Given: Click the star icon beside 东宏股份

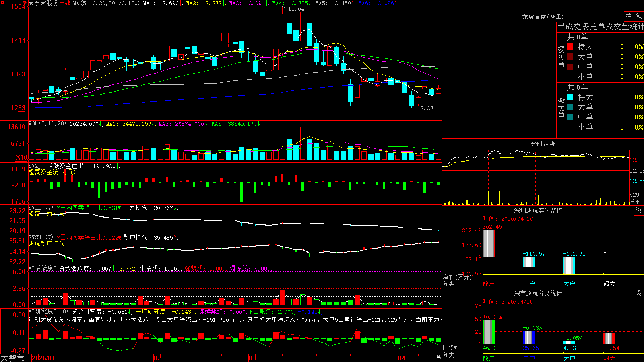Looking at the screenshot, I should pos(31,3).
